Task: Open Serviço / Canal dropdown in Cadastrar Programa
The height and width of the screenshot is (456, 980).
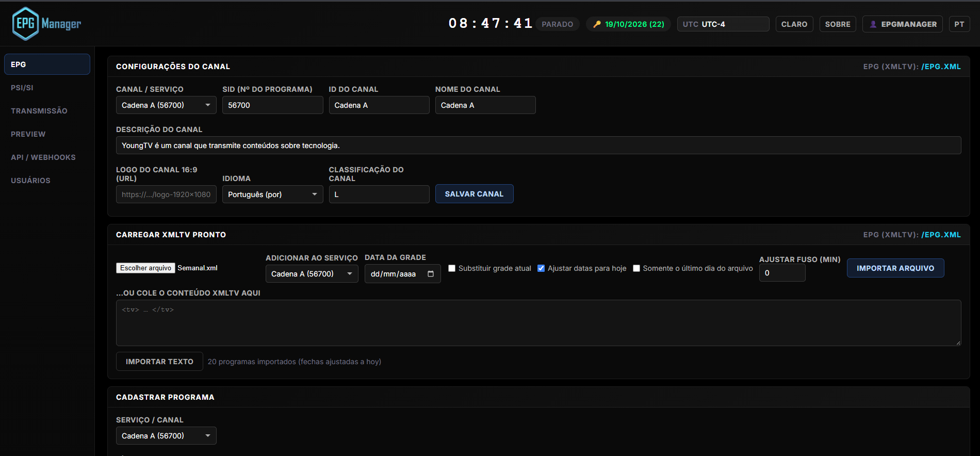Action: coord(166,436)
